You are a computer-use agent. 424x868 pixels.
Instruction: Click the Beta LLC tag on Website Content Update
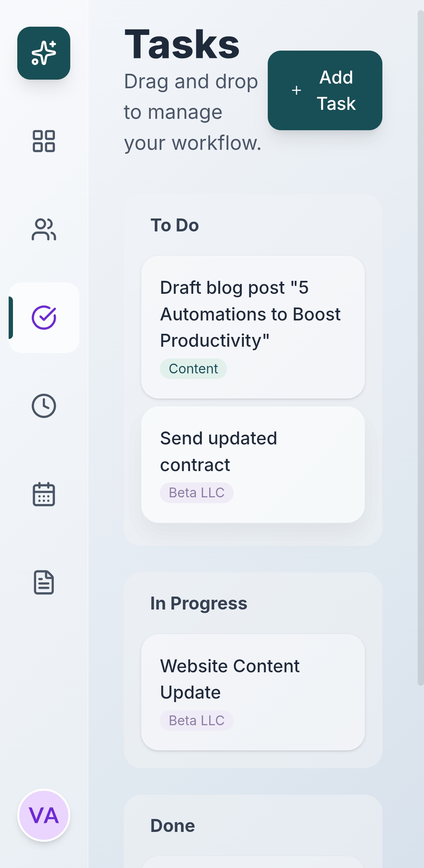pos(197,720)
